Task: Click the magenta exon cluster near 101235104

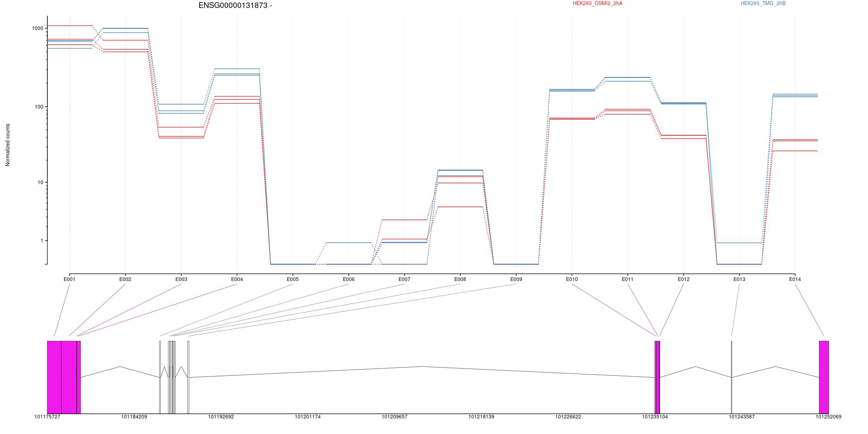Action: [657, 377]
